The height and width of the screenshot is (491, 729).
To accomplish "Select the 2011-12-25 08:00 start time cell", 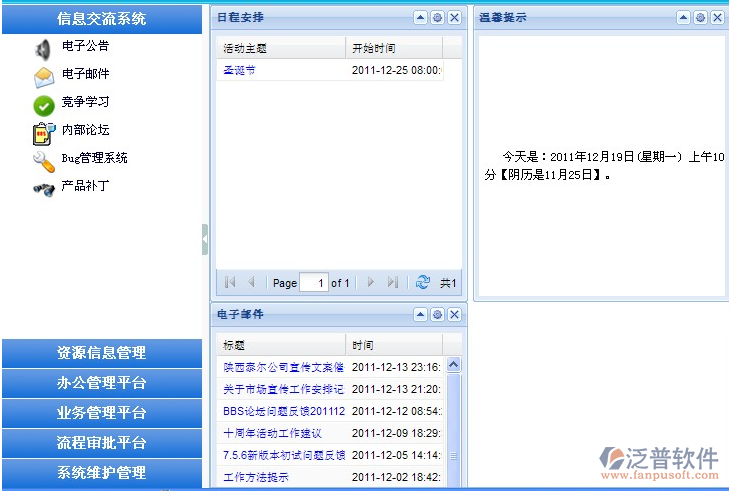I will [x=395, y=70].
